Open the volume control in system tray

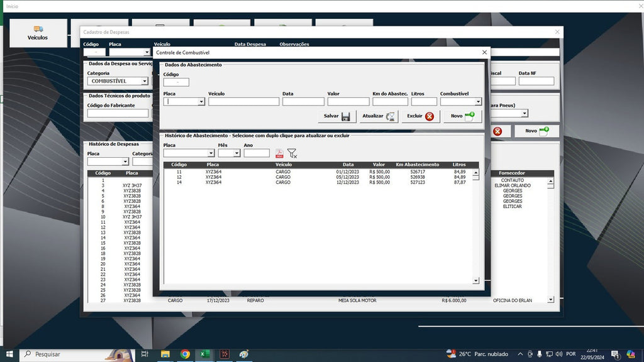[x=559, y=354]
